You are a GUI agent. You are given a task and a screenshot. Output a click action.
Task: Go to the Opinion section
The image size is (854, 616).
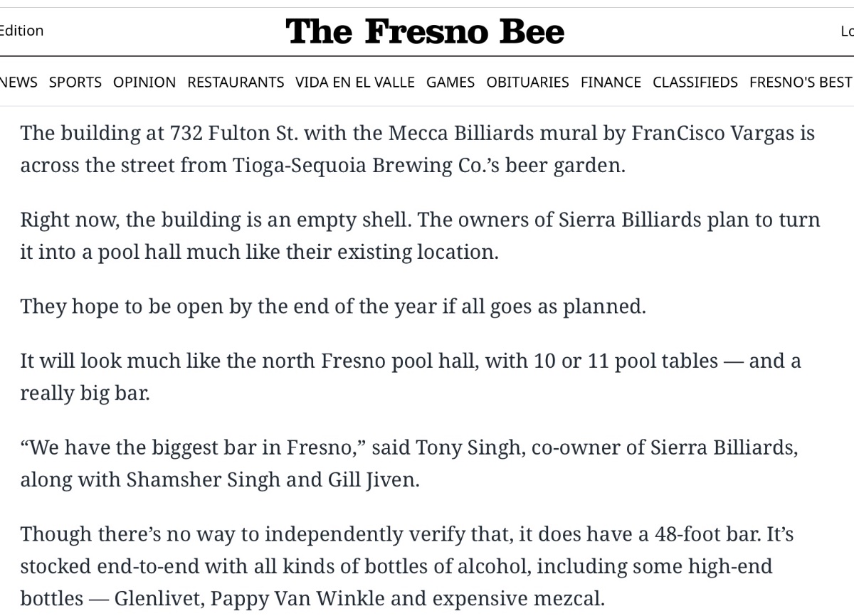coord(144,83)
